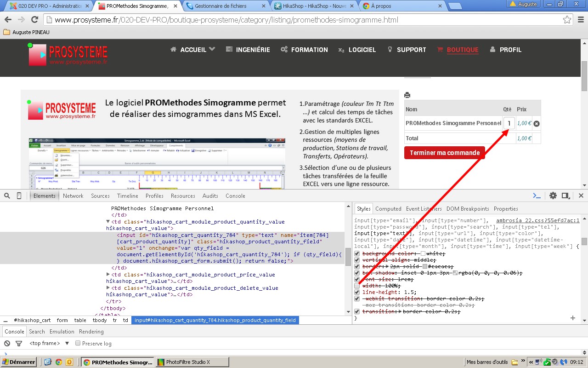Show the console drawer icon
Screen dimensions: 588x368
click(x=537, y=195)
